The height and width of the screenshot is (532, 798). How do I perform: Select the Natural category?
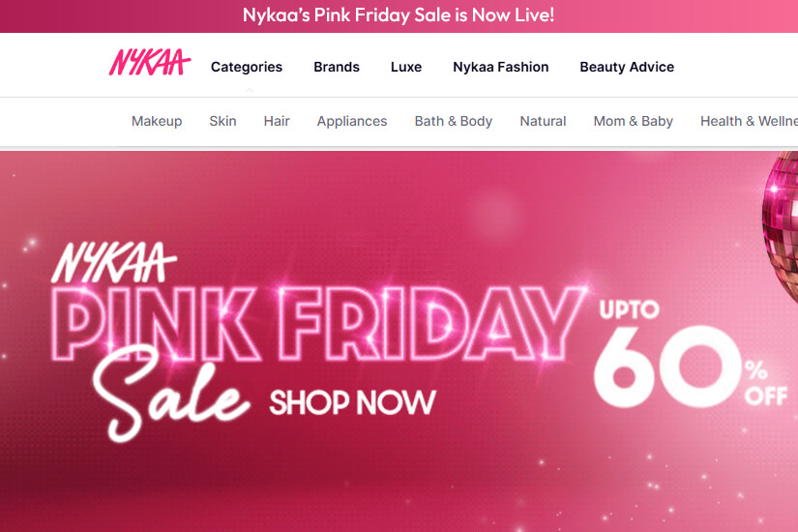pos(543,121)
